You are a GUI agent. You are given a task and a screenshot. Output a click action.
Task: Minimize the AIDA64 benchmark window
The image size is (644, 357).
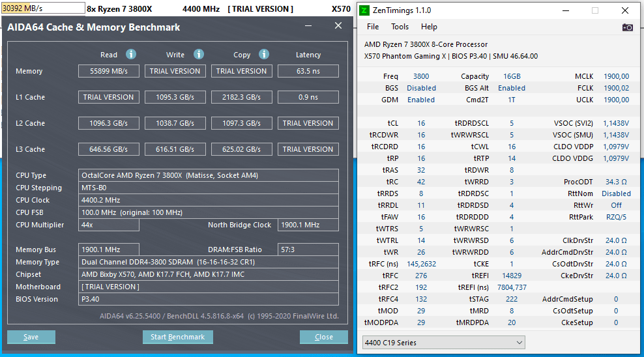(308, 25)
